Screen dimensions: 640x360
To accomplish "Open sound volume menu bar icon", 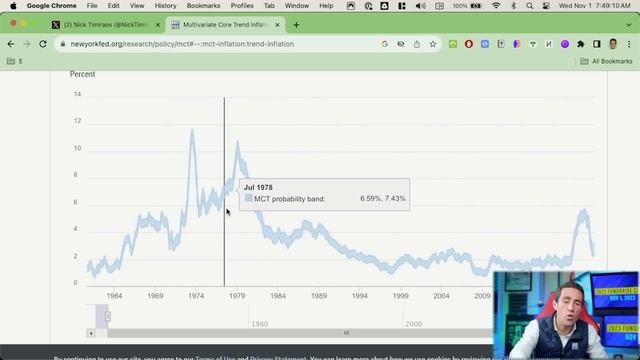I will coord(420,6).
